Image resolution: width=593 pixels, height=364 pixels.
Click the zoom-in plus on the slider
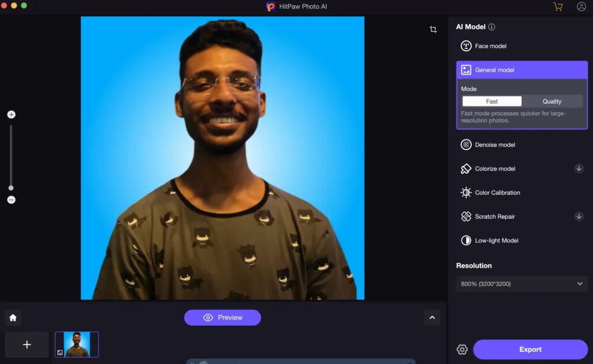[x=11, y=114]
